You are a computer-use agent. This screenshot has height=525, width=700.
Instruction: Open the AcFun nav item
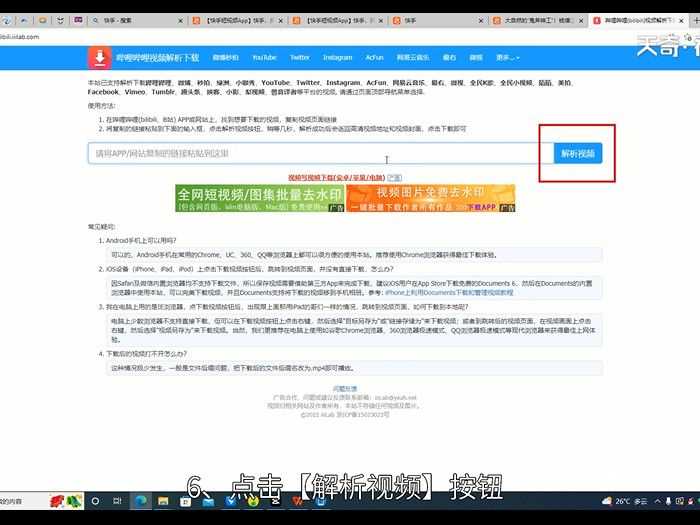click(x=374, y=58)
